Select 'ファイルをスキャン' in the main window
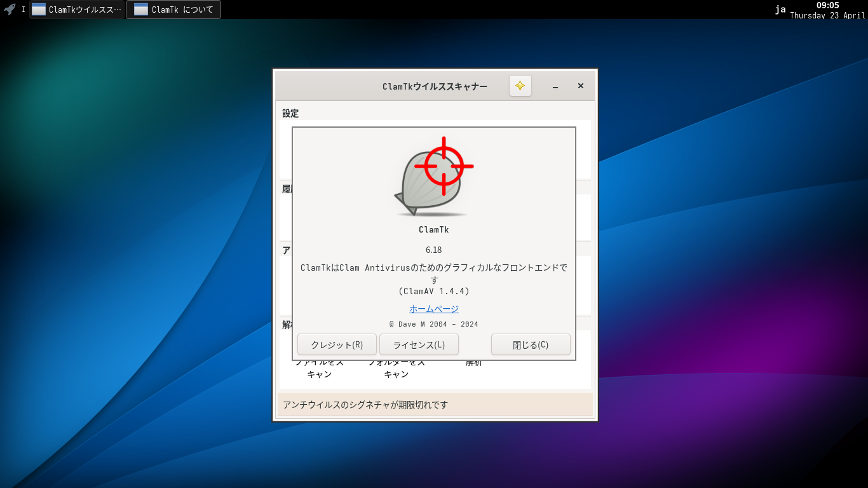The image size is (868, 488). [x=320, y=368]
